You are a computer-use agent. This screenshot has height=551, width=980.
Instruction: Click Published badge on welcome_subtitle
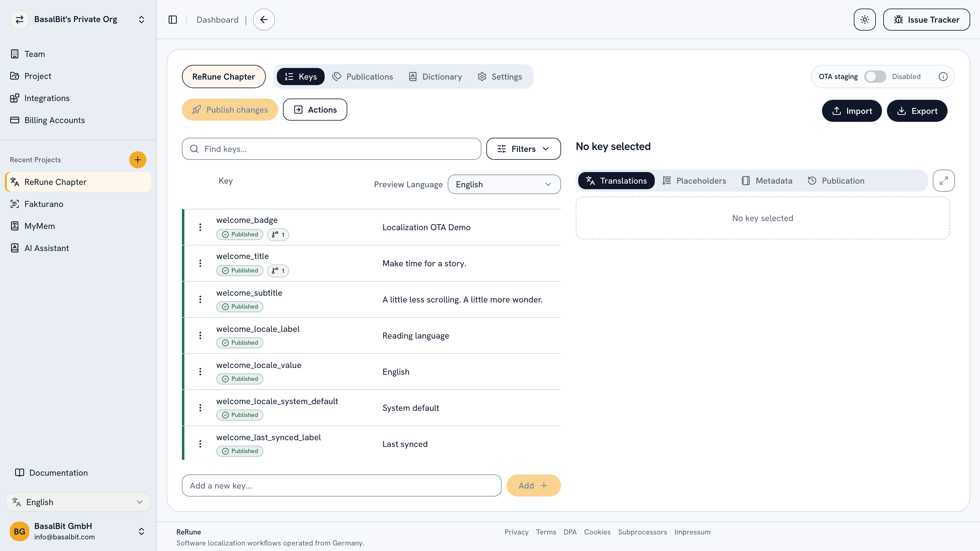click(240, 306)
